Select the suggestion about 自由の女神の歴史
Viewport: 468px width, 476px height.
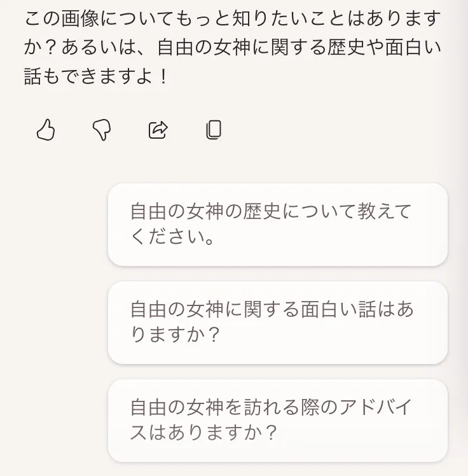[277, 225]
